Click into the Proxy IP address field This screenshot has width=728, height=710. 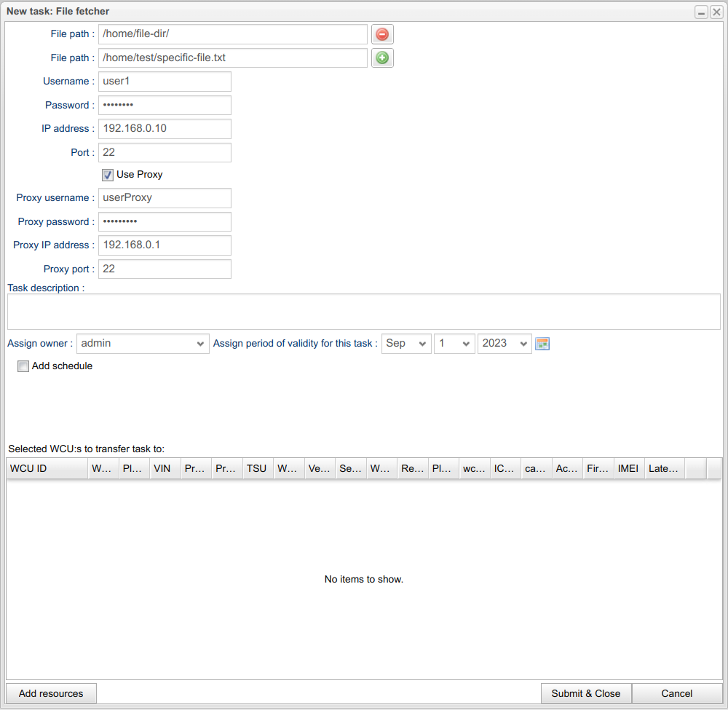[x=165, y=245]
